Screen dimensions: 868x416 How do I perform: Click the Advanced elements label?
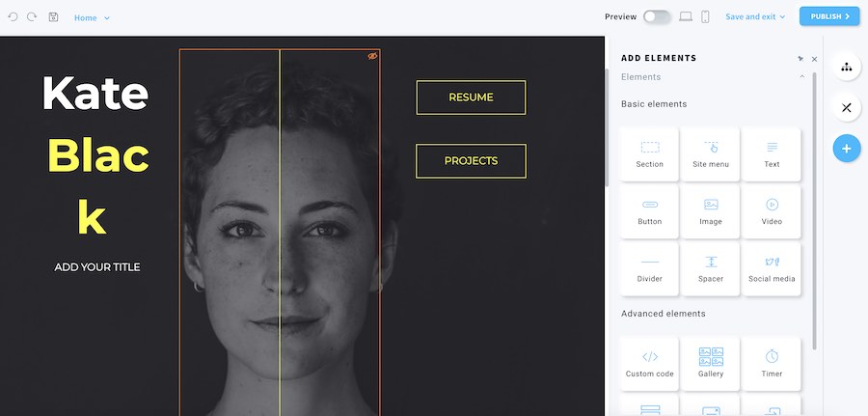[x=664, y=314]
